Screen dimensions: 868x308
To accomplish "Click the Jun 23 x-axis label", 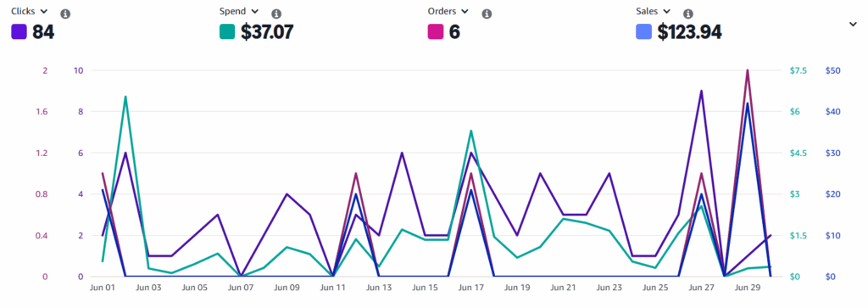I will pos(609,288).
